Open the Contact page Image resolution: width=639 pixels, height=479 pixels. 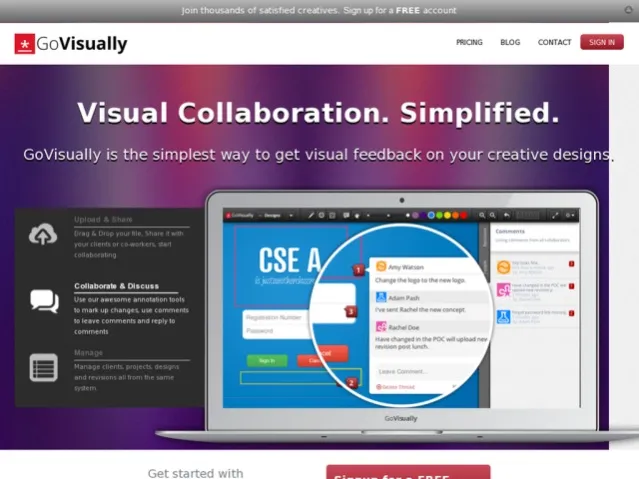click(555, 42)
